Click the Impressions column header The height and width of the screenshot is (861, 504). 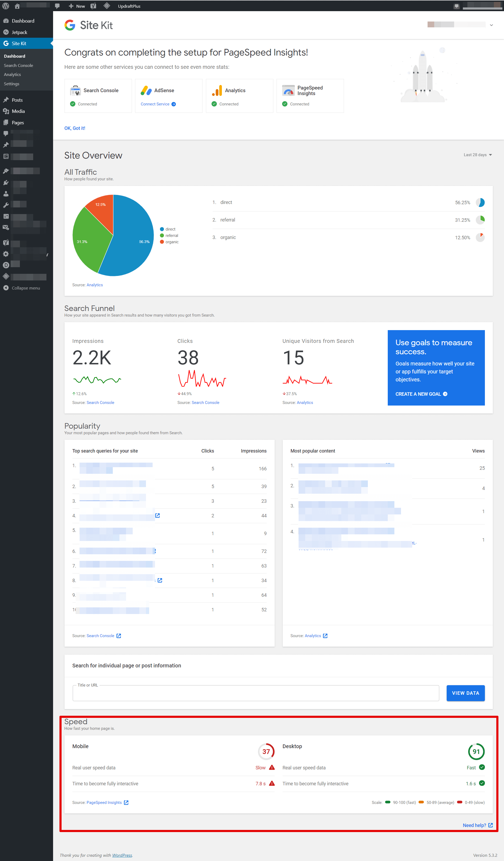(254, 451)
